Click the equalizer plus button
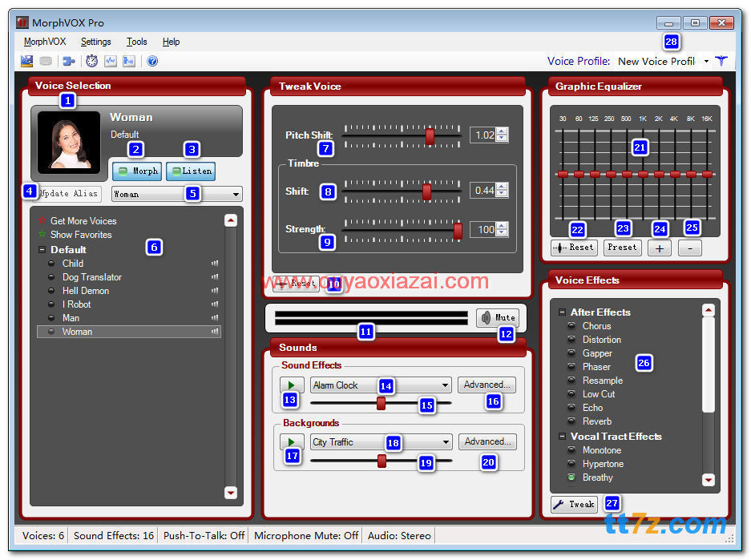 [x=659, y=248]
